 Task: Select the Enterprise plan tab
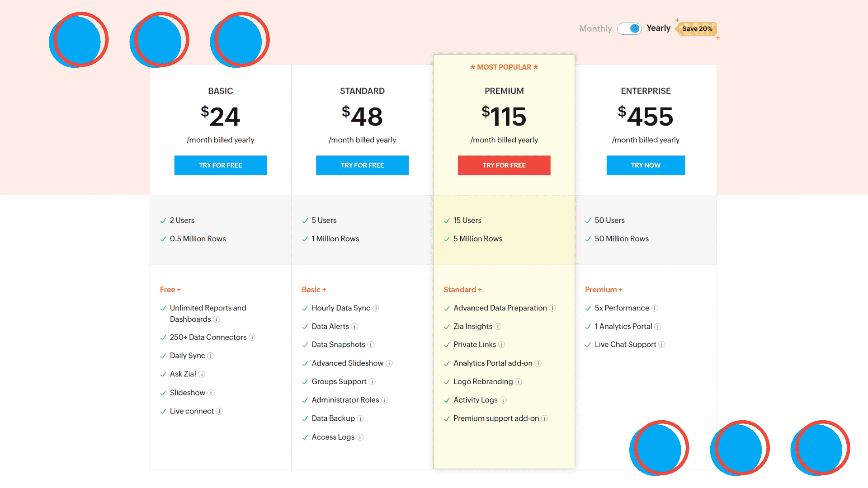point(646,90)
